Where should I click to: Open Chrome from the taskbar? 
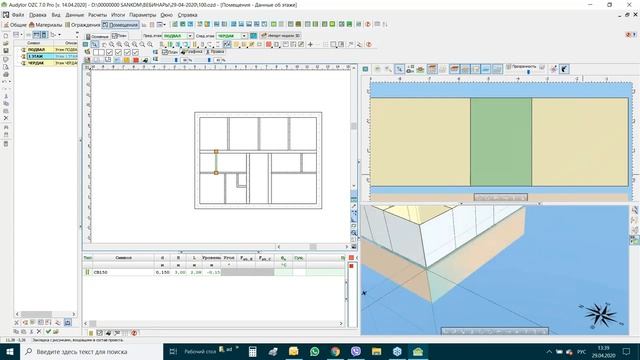click(x=336, y=351)
